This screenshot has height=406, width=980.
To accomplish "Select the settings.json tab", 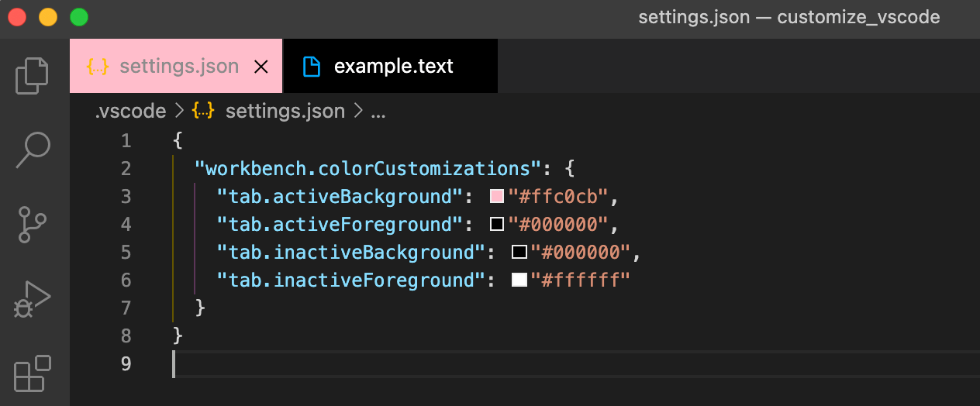I will click(x=177, y=66).
